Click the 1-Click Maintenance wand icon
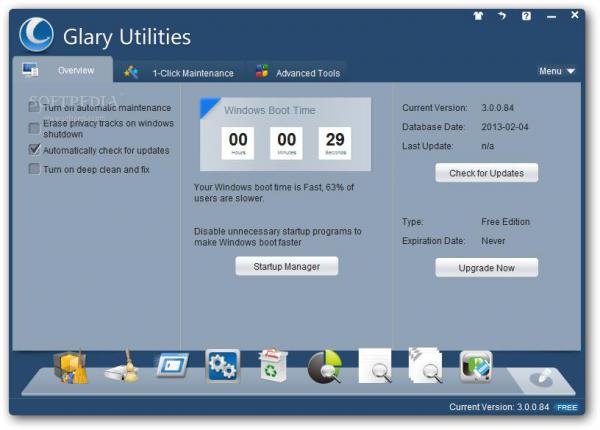This screenshot has width=600, height=430. click(x=131, y=72)
